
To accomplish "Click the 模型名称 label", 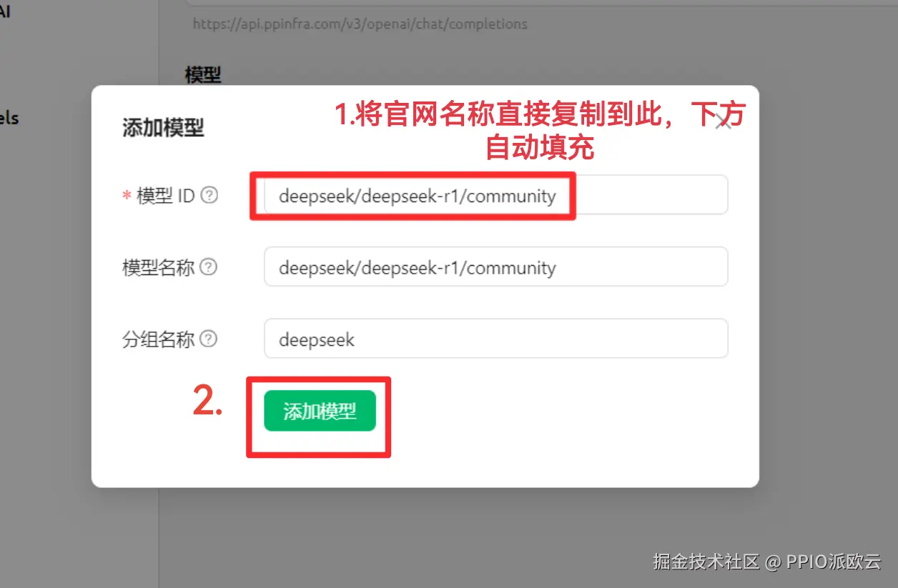I will pos(159,267).
